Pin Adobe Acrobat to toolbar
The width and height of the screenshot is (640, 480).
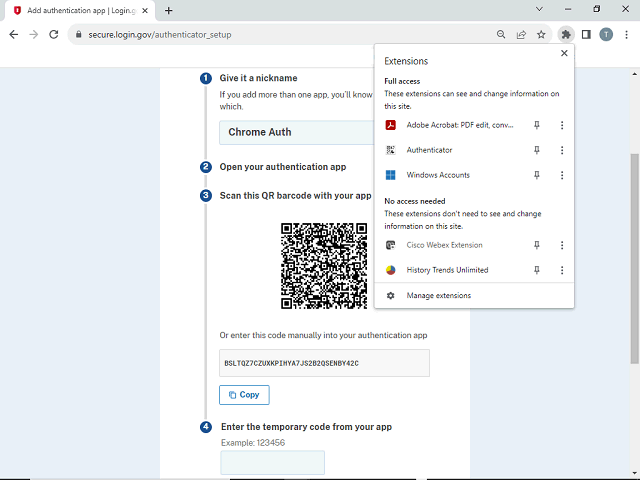click(537, 125)
